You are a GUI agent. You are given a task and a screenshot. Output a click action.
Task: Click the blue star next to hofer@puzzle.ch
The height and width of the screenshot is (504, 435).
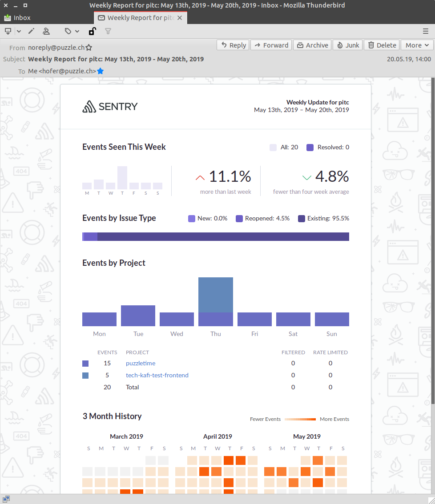click(x=101, y=71)
